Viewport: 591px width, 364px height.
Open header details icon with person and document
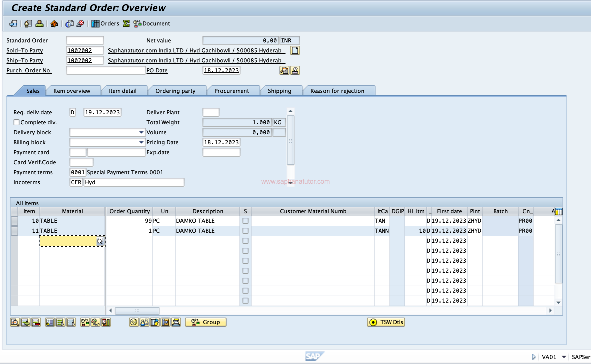point(28,23)
